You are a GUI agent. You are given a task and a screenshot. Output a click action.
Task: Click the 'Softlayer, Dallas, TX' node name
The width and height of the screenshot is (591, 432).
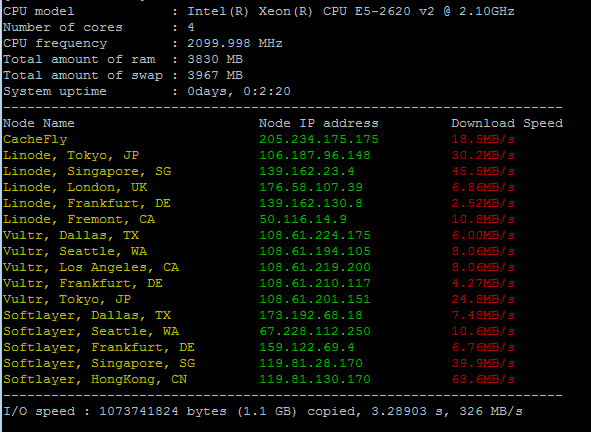(x=87, y=316)
